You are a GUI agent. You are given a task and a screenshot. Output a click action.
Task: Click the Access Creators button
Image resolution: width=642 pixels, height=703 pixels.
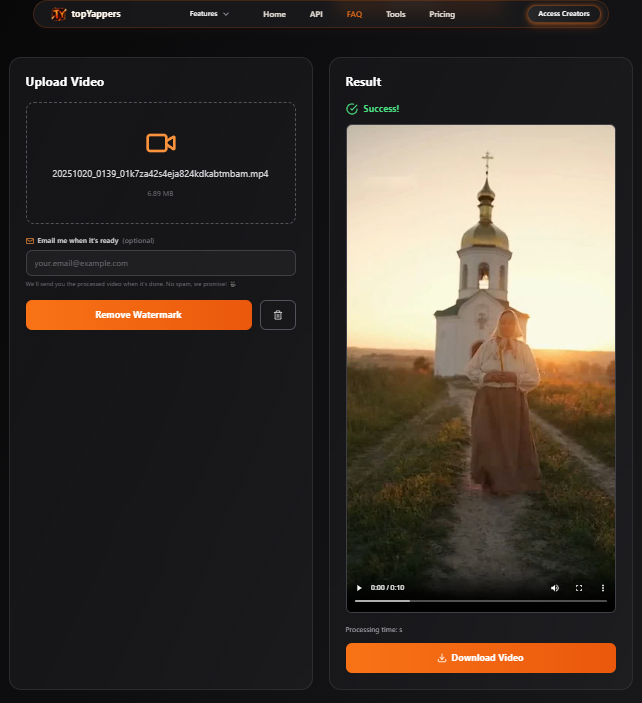(x=563, y=14)
